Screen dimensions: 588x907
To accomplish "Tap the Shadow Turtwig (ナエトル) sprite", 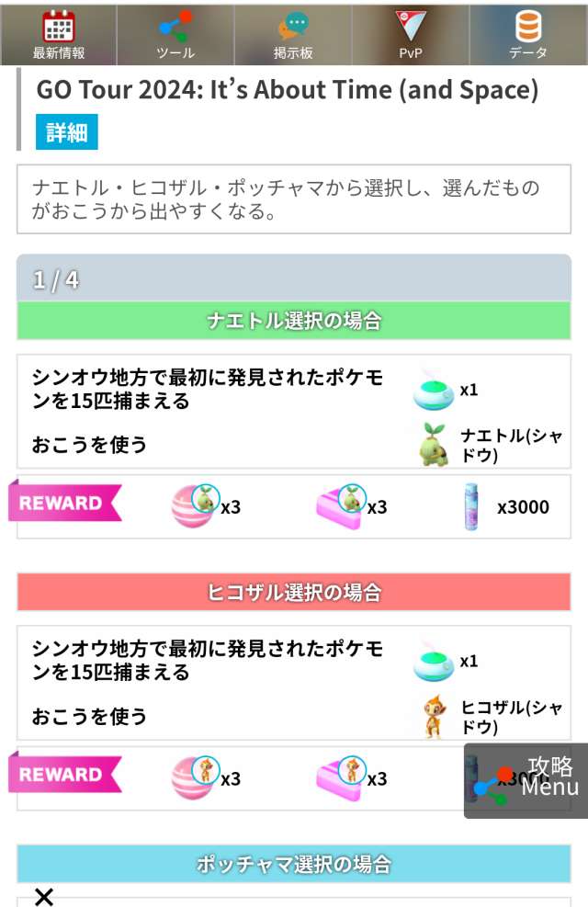I will (434, 444).
